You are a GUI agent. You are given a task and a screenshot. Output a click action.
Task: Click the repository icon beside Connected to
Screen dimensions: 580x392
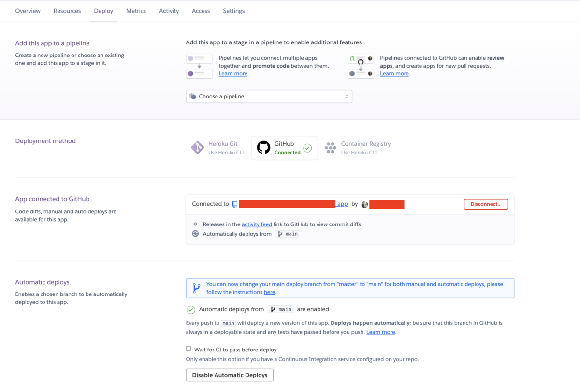pyautogui.click(x=234, y=204)
